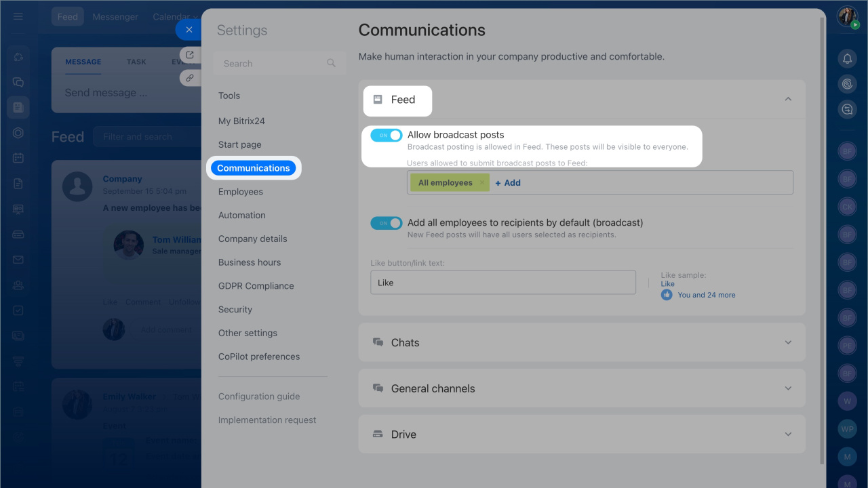Click the user profile avatar

click(847, 16)
